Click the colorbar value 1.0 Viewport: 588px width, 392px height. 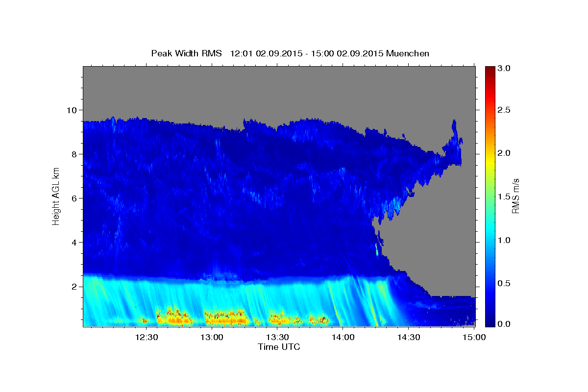click(x=504, y=240)
